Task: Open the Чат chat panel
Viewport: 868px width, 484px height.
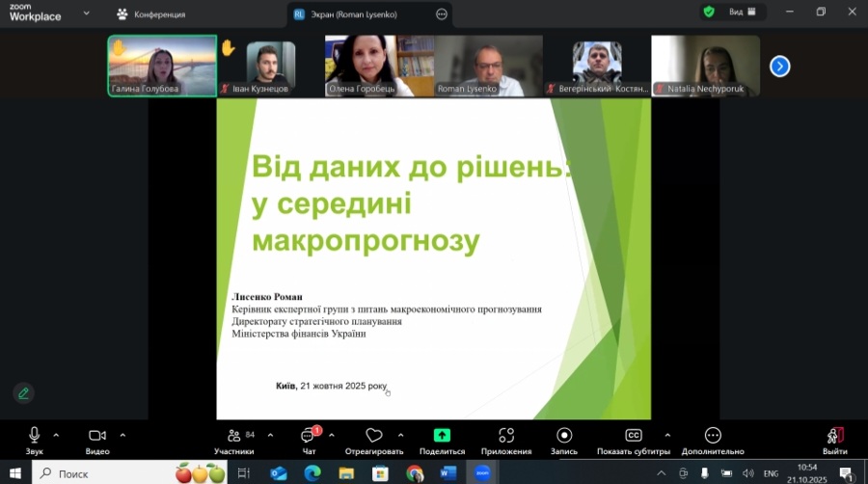Action: coord(309,436)
